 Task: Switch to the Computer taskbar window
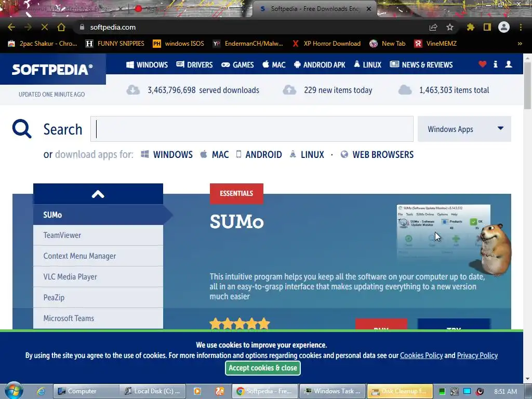point(86,391)
